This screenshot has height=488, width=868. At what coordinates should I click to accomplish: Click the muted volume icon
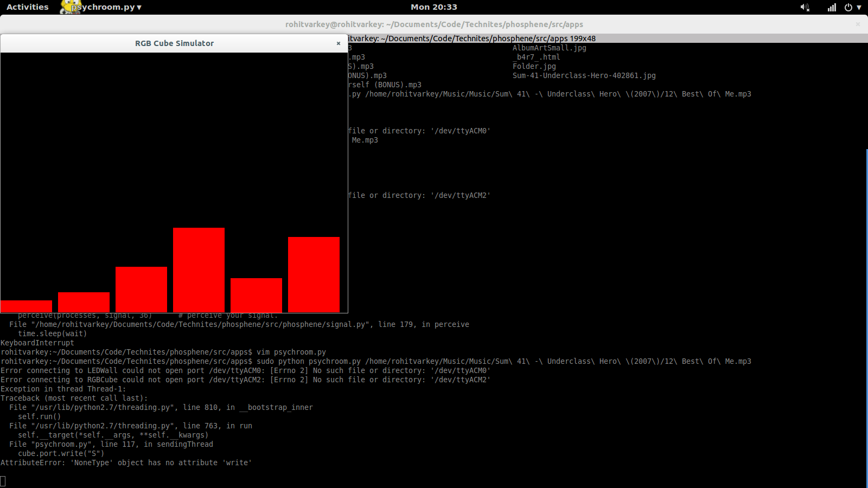805,7
